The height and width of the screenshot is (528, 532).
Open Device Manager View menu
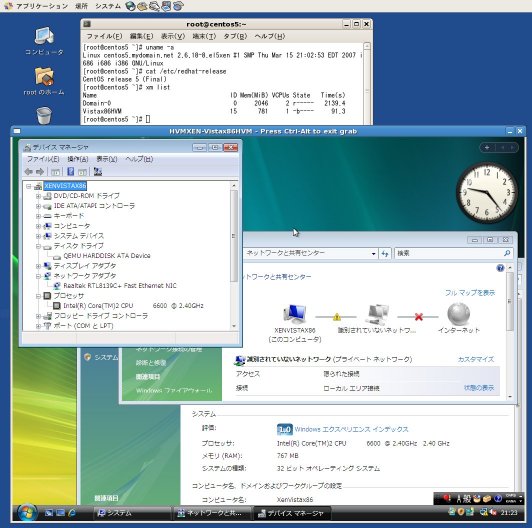(x=107, y=159)
